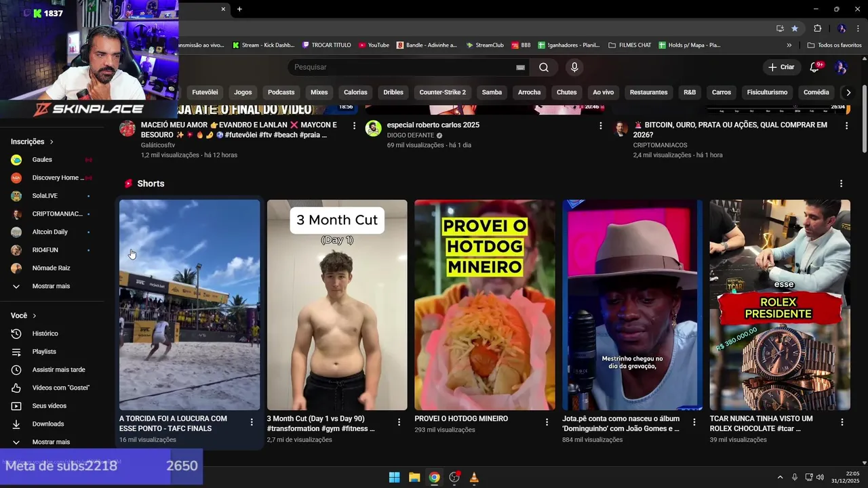Screen dimensions: 868x488
Task: Open Altcoin Daily subscription channel
Action: pos(52,232)
